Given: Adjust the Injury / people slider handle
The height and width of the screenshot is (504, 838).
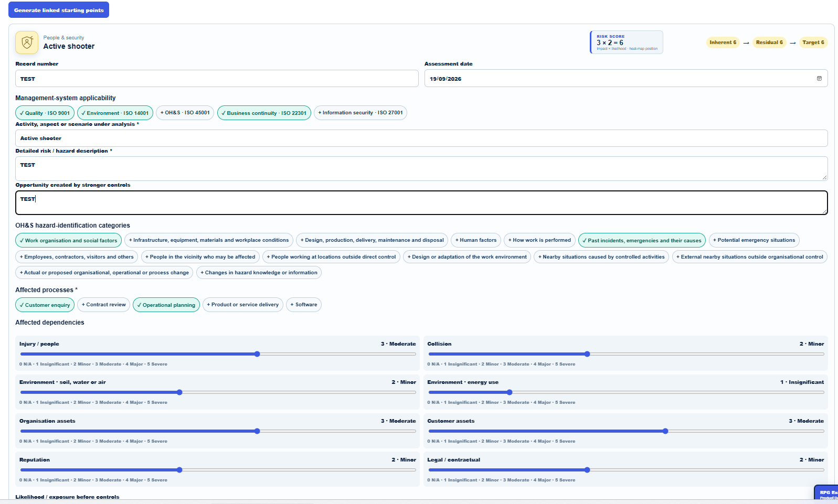Looking at the screenshot, I should click(257, 354).
